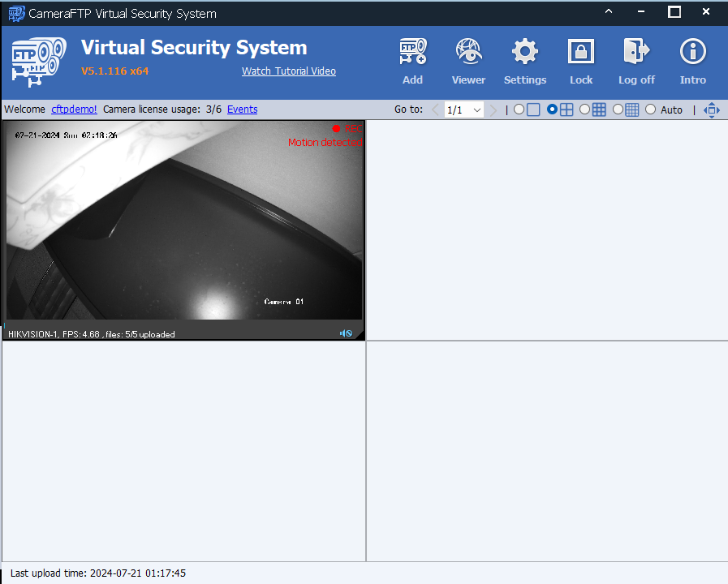Open the Settings gear
This screenshot has height=584, width=728.
click(x=525, y=54)
